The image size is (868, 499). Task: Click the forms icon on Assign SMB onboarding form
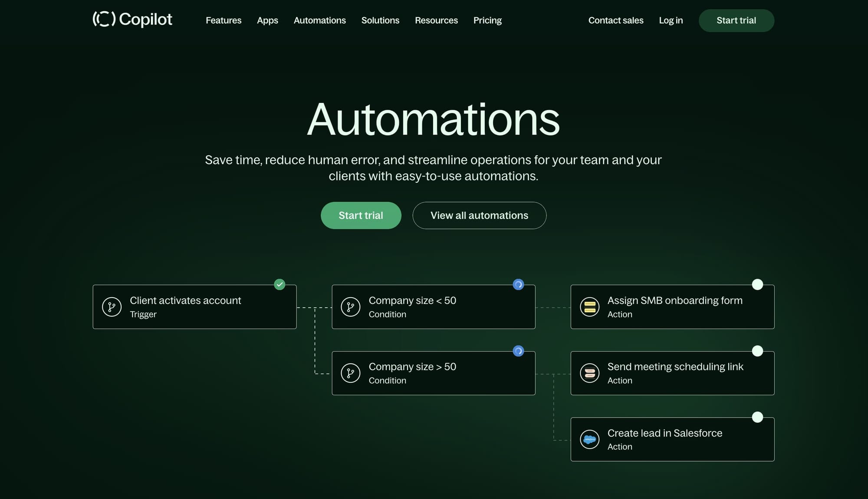[x=590, y=307]
